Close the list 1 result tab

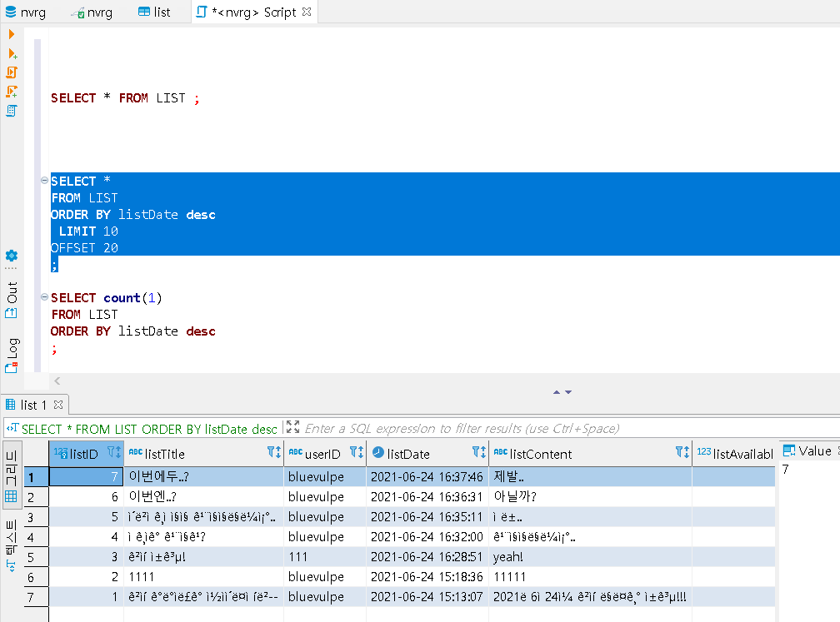click(58, 405)
